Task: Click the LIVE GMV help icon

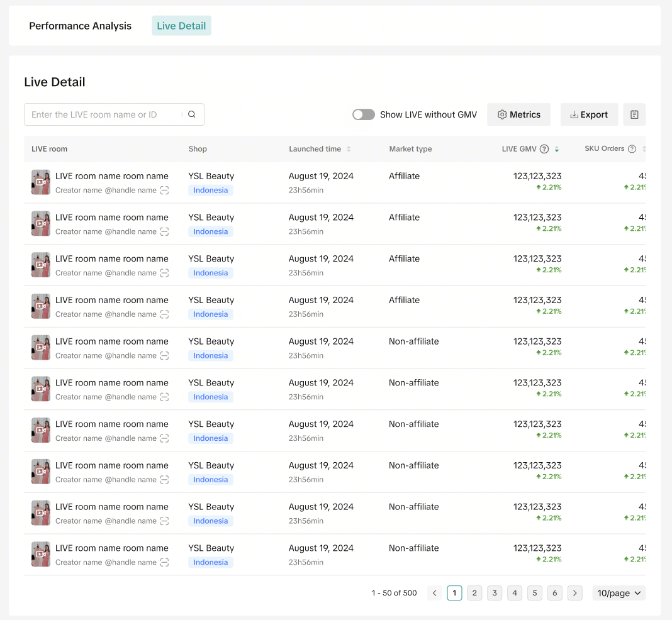Action: (x=544, y=149)
